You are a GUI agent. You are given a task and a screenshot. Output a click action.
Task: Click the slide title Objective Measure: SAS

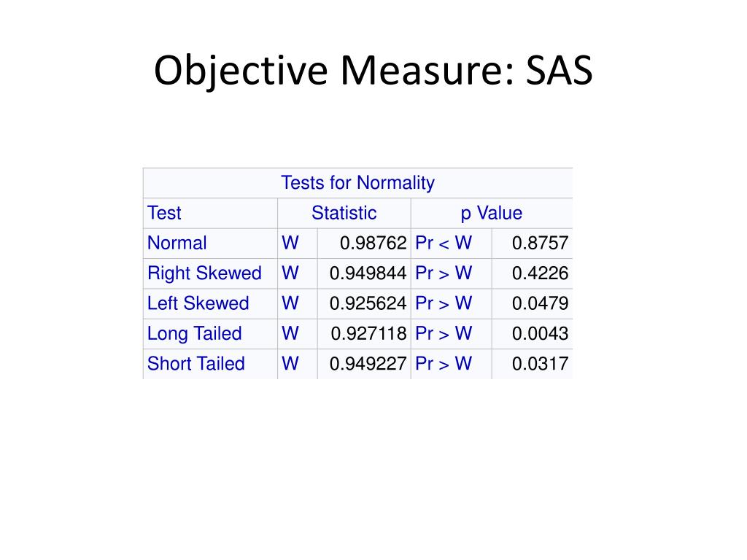(x=373, y=71)
